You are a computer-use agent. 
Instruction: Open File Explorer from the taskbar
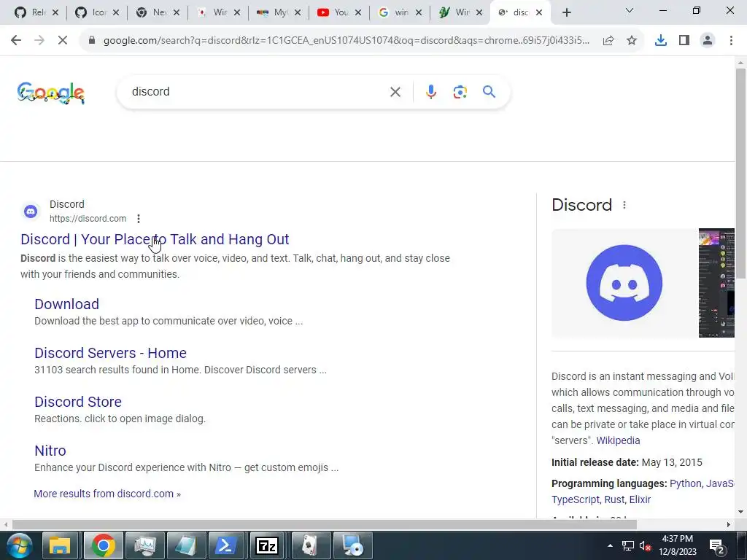(60, 545)
